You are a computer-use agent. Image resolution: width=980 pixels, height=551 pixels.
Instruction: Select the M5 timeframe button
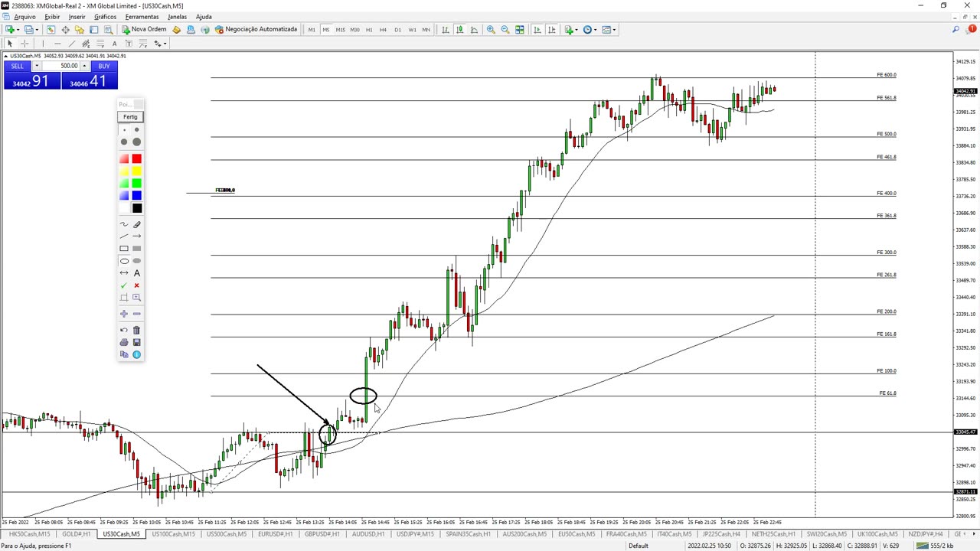pos(326,30)
